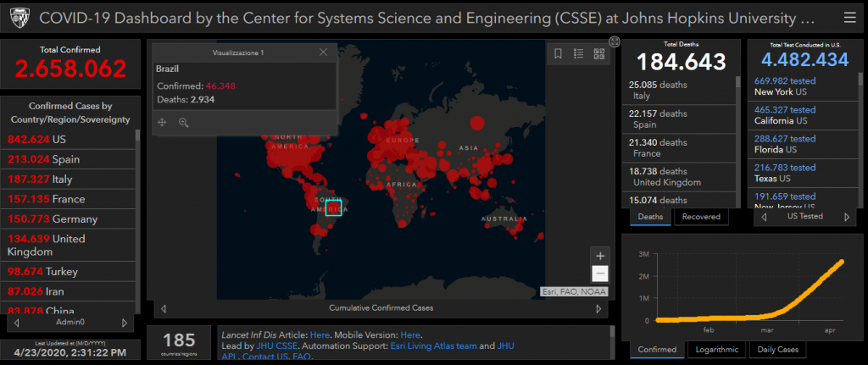
Task: Select 669.982 tested New York entry
Action: pyautogui.click(x=804, y=86)
